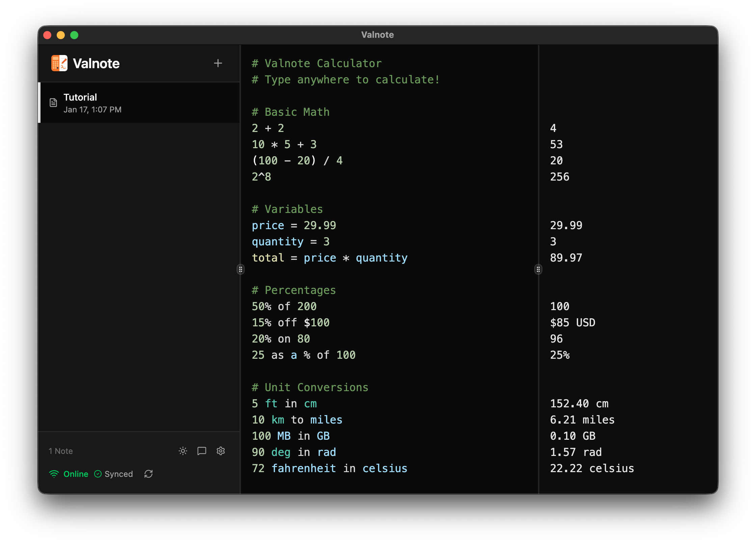Click the green fullscreen window button
Screen dimensions: 756x544
pos(74,35)
